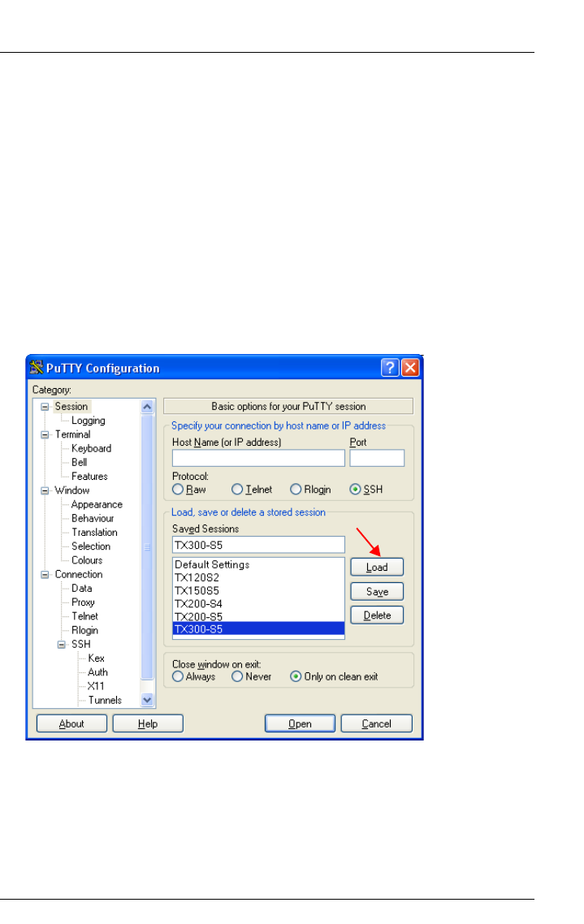
Task: Open the Tunnels category
Action: tap(105, 700)
